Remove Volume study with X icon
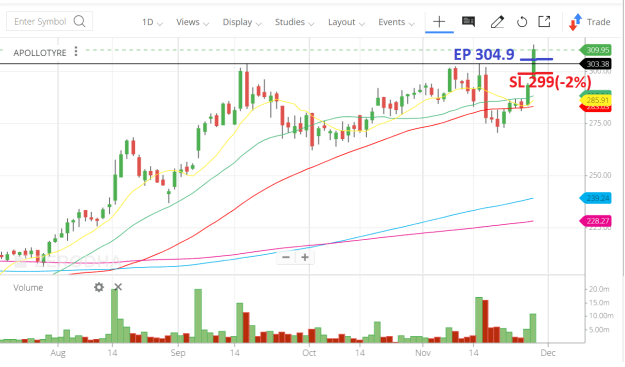 118,287
